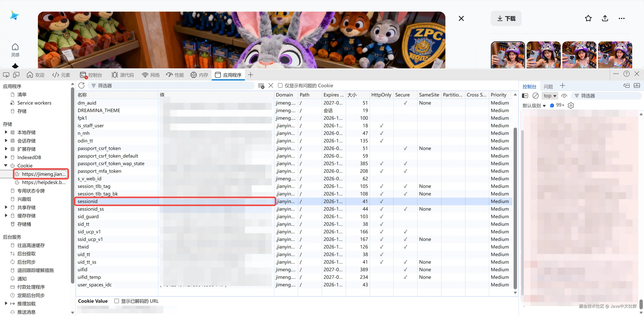
Task: Click the Download button
Action: [506, 18]
